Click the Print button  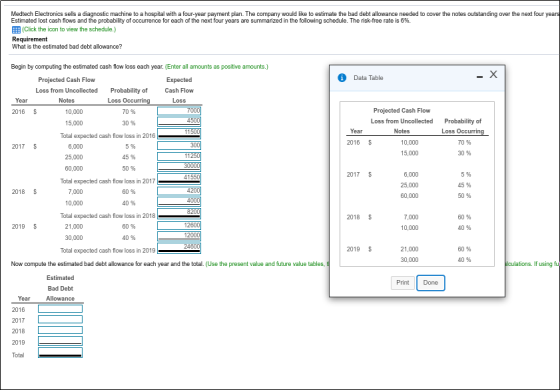402,282
